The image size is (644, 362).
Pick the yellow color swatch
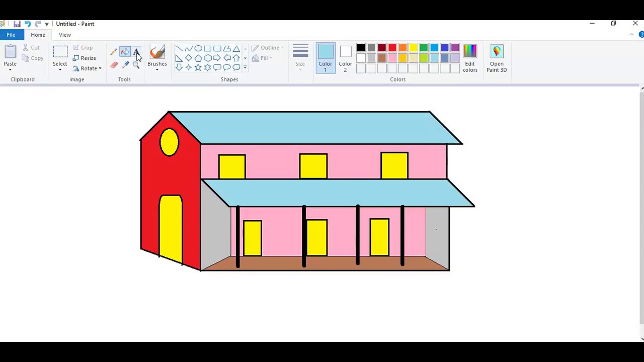point(413,48)
